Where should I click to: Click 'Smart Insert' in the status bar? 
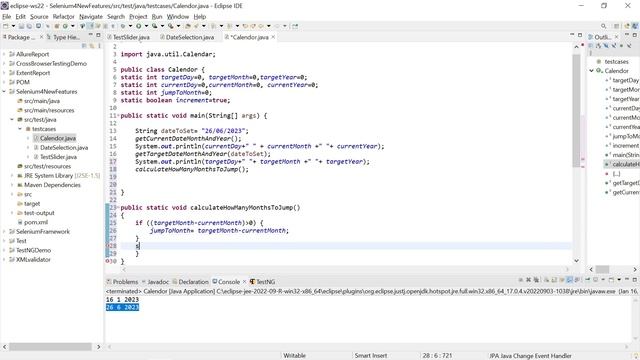click(x=371, y=356)
